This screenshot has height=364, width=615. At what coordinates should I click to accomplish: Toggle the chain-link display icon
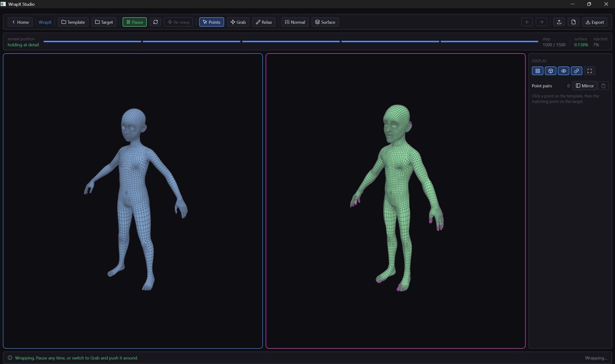click(x=577, y=71)
